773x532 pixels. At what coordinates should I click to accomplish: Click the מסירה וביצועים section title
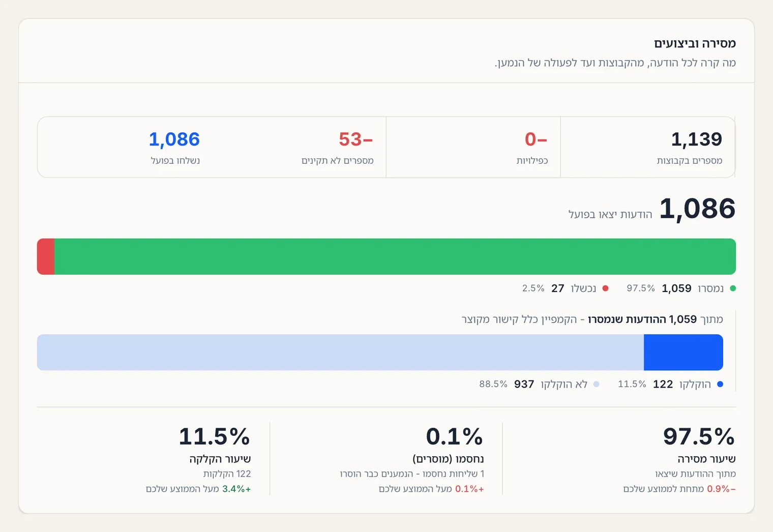point(695,44)
